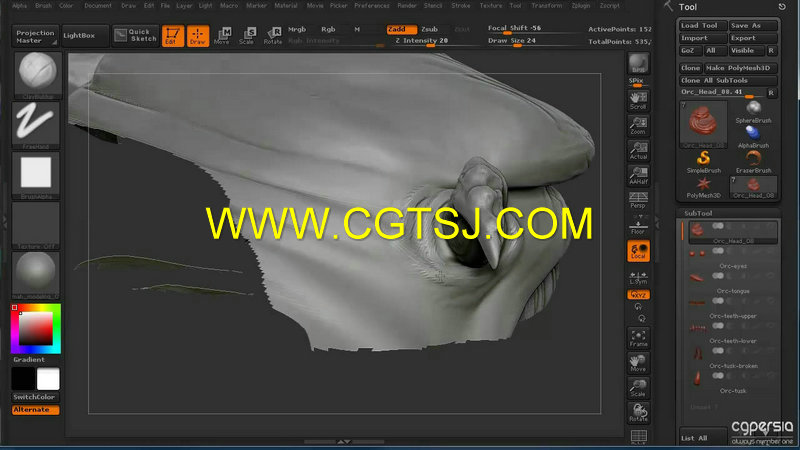Viewport: 800px width, 450px height.
Task: Select the SphereBrush tool
Action: [753, 112]
